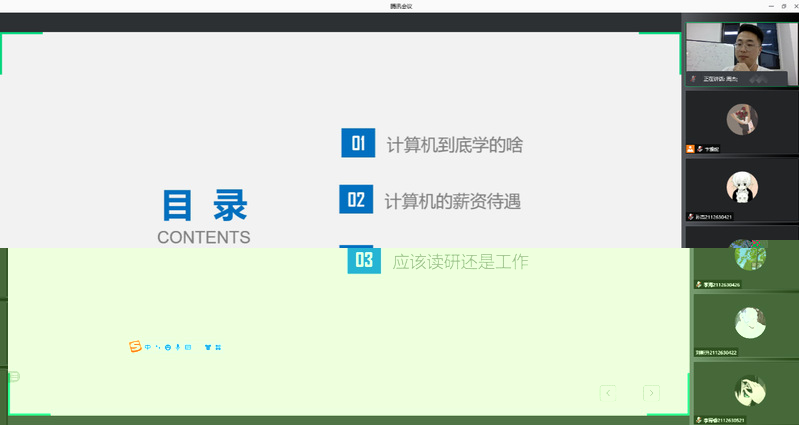This screenshot has height=425, width=799.
Task: Click the orange host badge icon on second tile
Action: pos(690,149)
